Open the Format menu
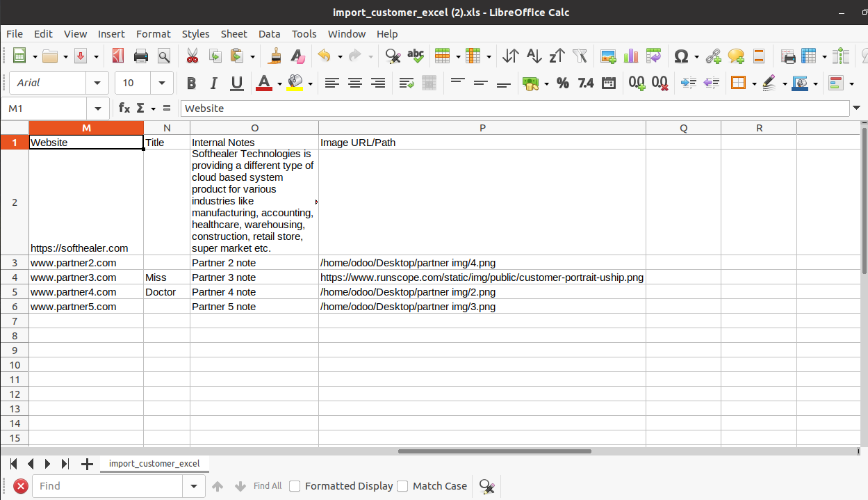 click(x=153, y=33)
